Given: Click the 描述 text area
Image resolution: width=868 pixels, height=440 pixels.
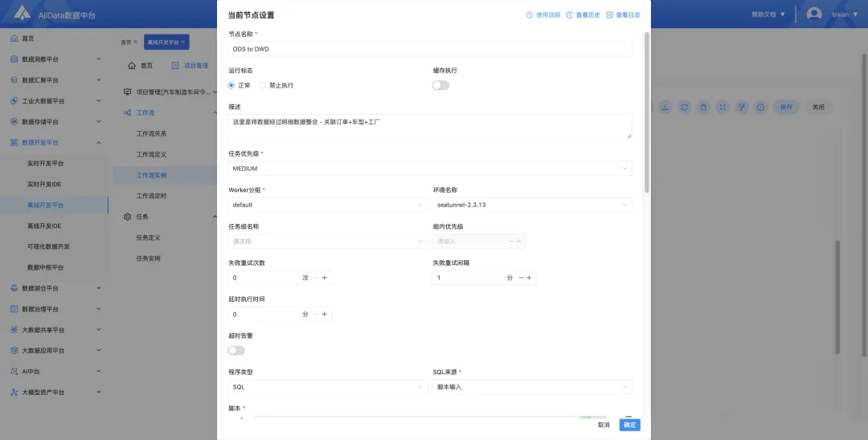Looking at the screenshot, I should 429,127.
